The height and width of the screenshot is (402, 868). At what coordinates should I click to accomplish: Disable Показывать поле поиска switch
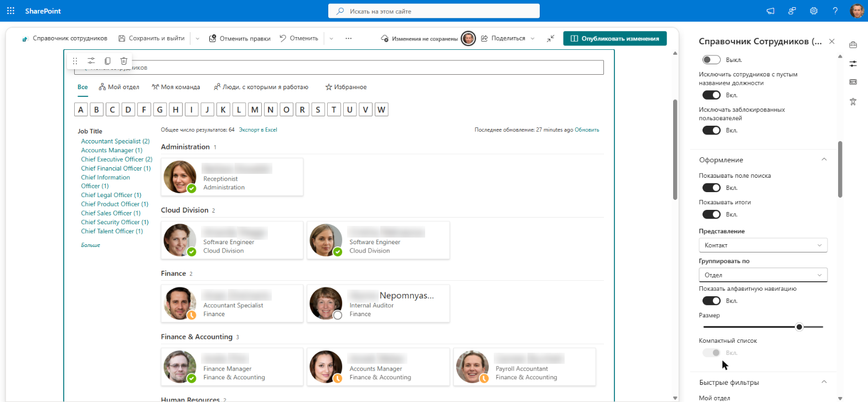711,188
